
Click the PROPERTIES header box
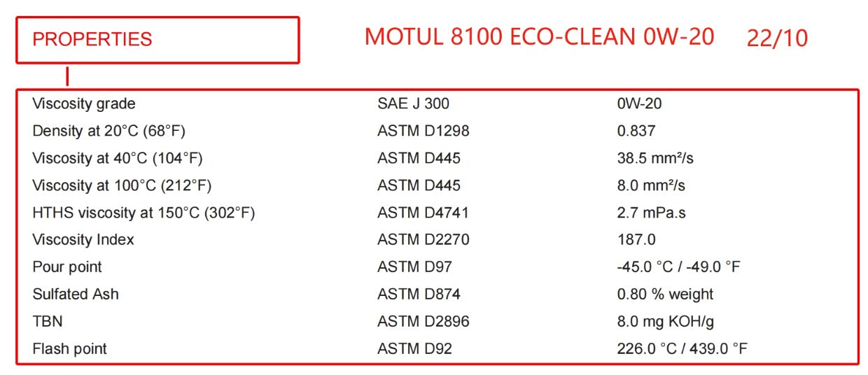158,40
